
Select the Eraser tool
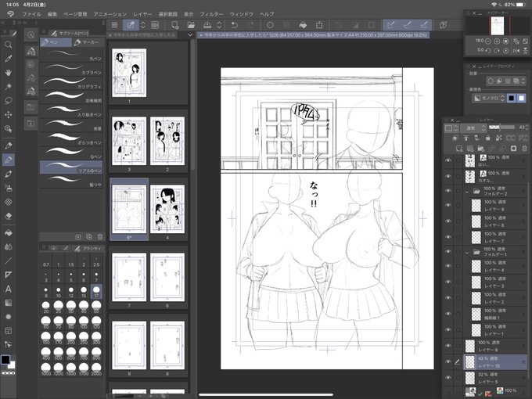[x=9, y=216]
